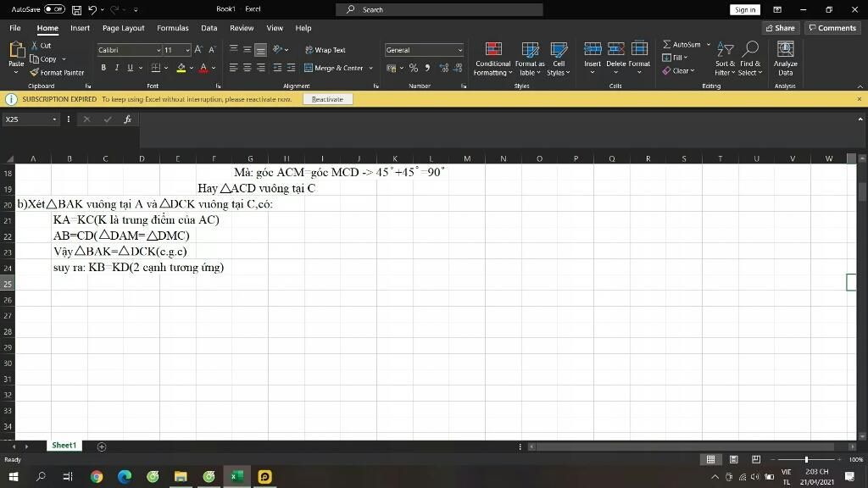Toggle Wrap Text
The width and height of the screenshot is (868, 488).
click(325, 50)
